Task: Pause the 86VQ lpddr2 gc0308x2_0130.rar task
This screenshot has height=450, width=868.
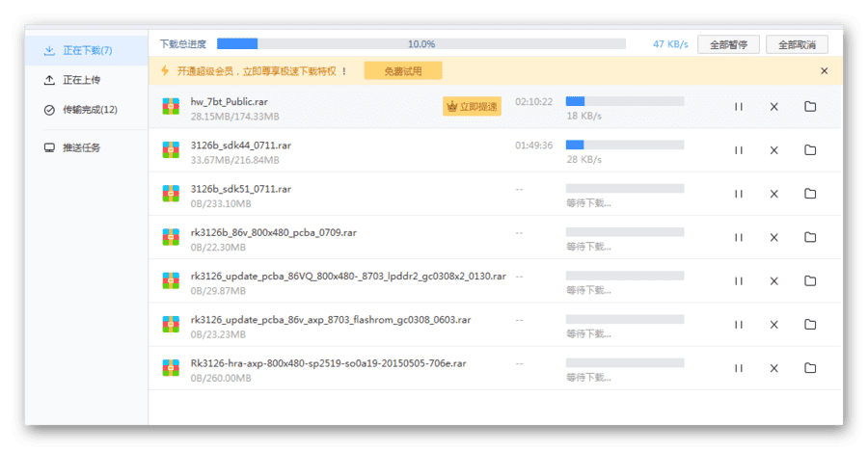Action: 739,281
